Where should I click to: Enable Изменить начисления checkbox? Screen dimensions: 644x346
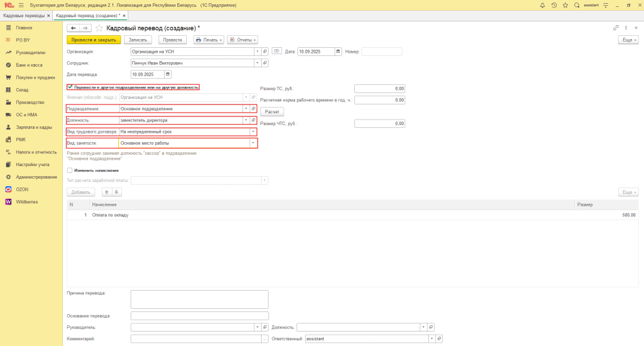point(70,170)
